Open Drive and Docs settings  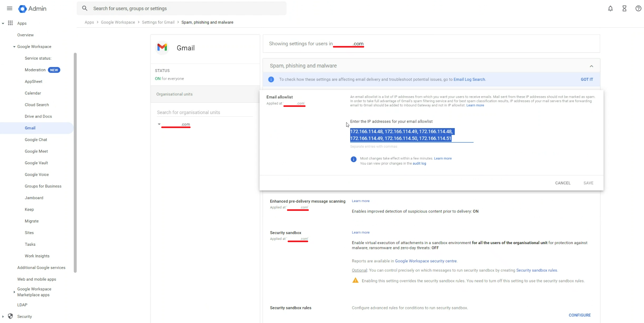coord(38,116)
